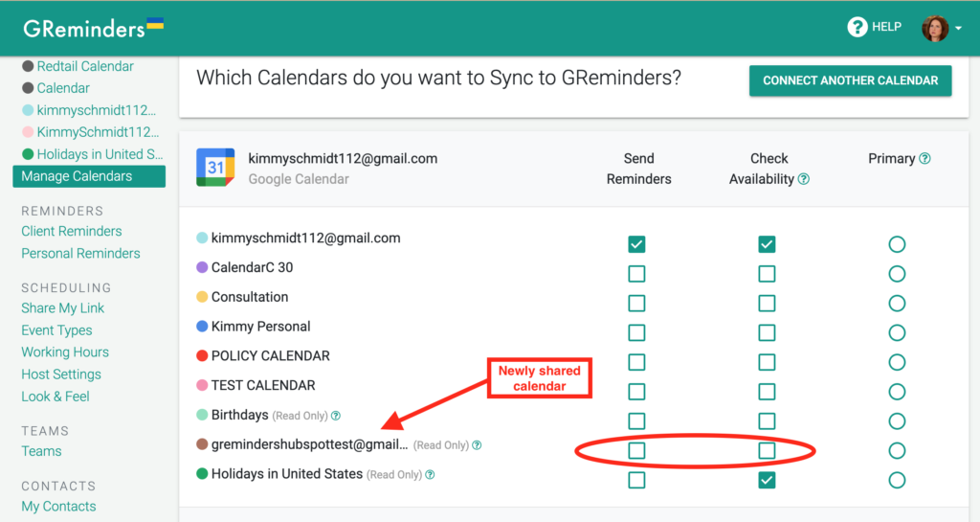This screenshot has height=522, width=980.
Task: Enable Send Reminders for TEST CALENDAR
Action: coord(636,392)
